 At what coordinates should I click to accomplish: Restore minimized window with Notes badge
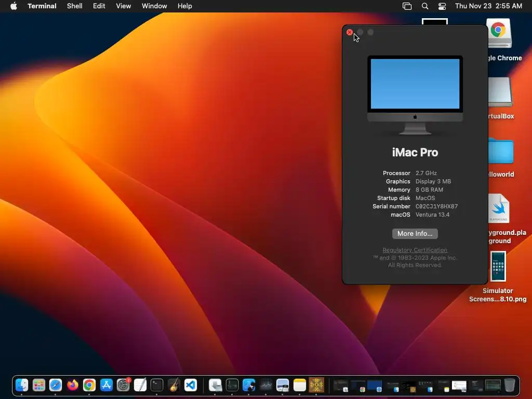[444, 386]
